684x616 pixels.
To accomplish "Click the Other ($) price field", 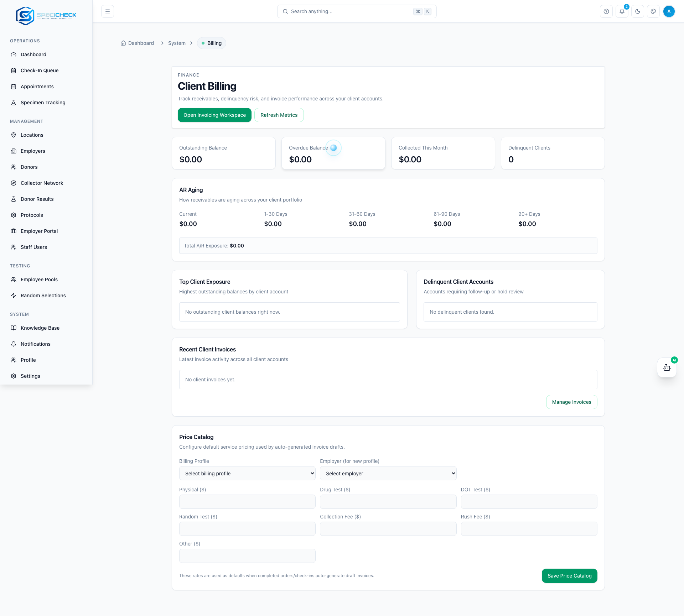I will [x=247, y=556].
